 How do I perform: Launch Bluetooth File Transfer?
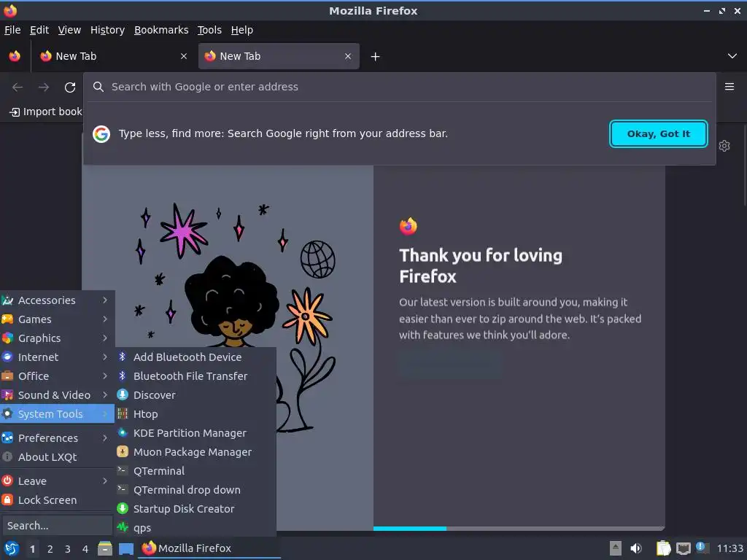[196, 376]
